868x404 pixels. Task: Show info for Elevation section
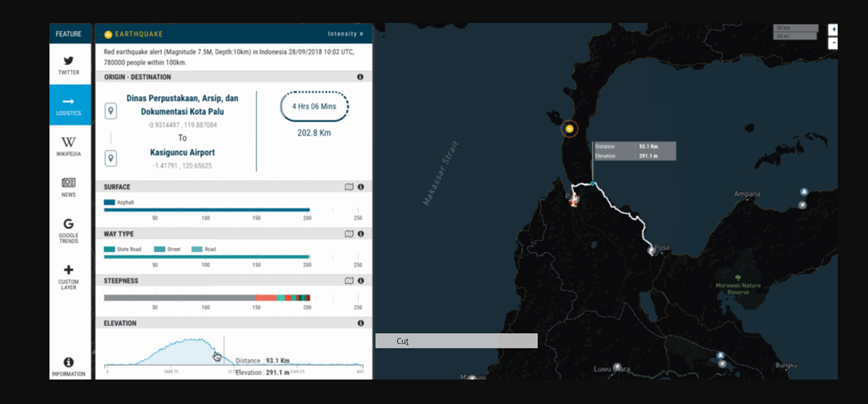360,324
